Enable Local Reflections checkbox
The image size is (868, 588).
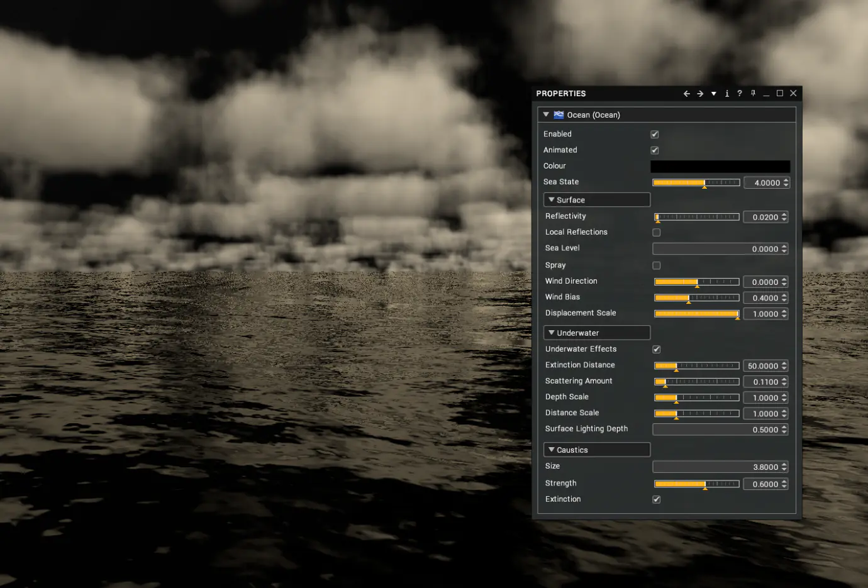coord(657,232)
